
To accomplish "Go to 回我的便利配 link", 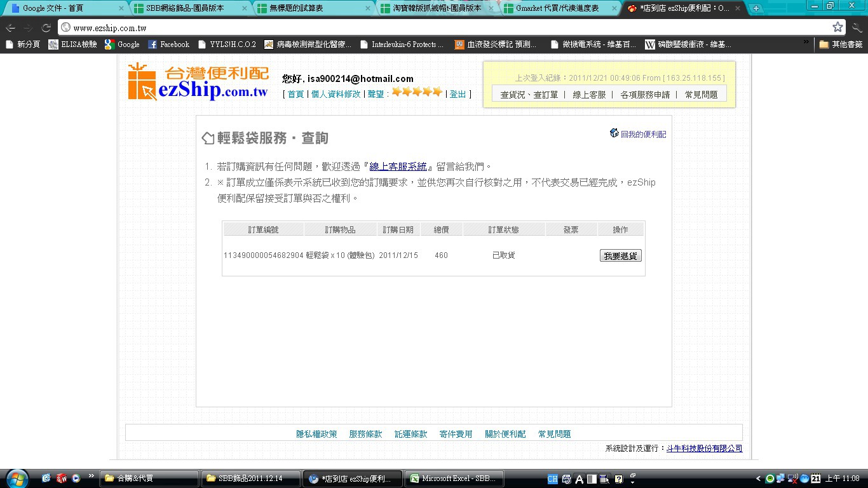I will (643, 134).
